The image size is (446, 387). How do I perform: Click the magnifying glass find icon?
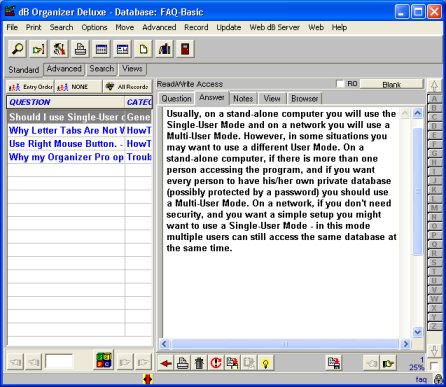(17, 49)
